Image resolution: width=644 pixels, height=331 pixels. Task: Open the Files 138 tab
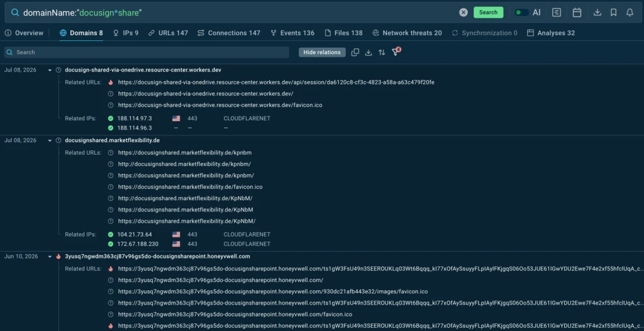tap(343, 33)
